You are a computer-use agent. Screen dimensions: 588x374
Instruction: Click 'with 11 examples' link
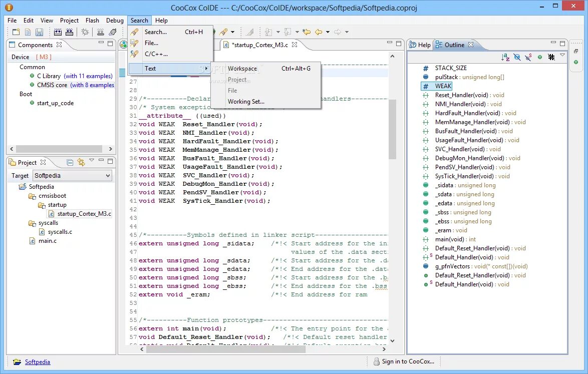(x=88, y=76)
